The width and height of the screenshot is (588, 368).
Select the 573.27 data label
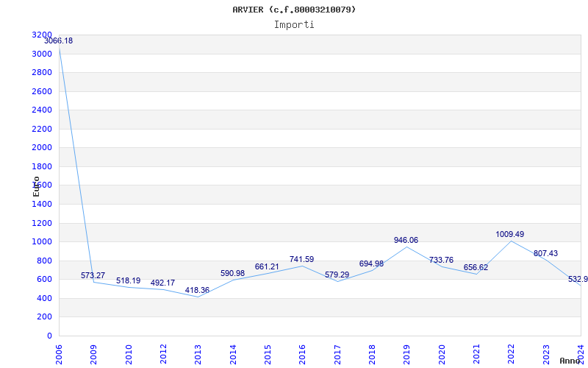(93, 275)
